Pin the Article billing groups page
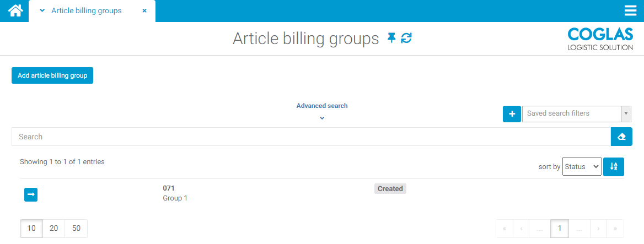Screen dimensions: 644x244 pyautogui.click(x=391, y=38)
